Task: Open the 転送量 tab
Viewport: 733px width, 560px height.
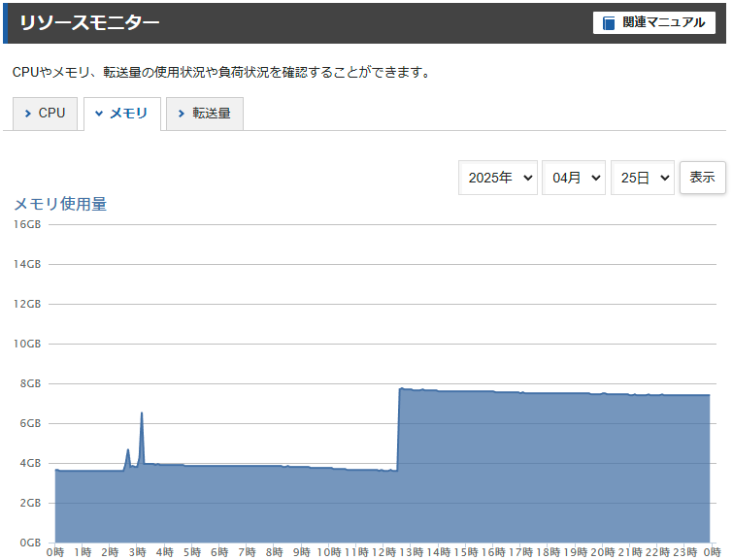Action: pos(205,114)
